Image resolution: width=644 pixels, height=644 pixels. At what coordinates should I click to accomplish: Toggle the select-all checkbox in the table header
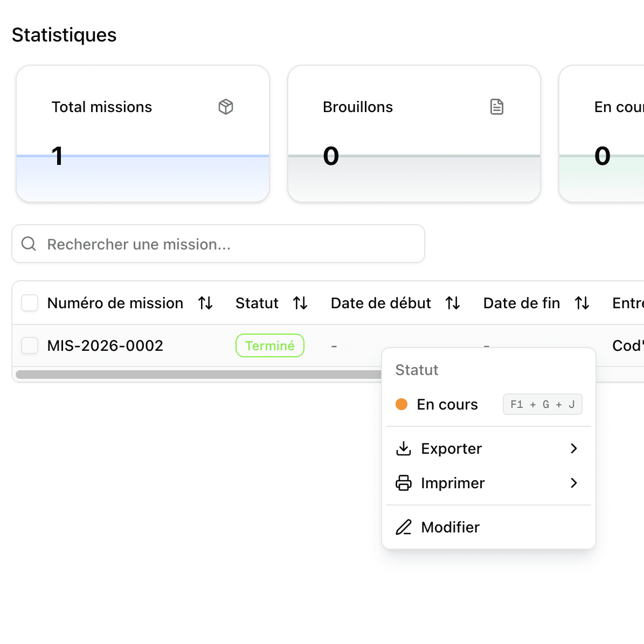click(30, 303)
